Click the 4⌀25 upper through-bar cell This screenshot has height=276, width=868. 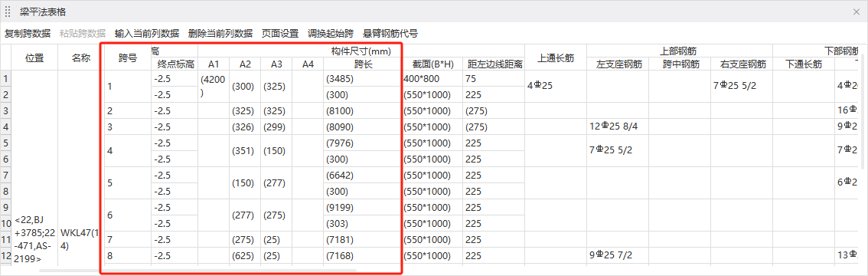(x=556, y=87)
